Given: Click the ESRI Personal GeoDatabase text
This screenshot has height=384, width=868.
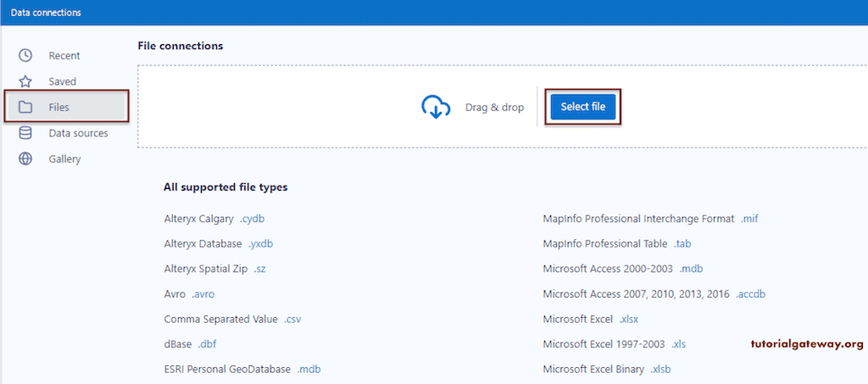Looking at the screenshot, I should (227, 369).
